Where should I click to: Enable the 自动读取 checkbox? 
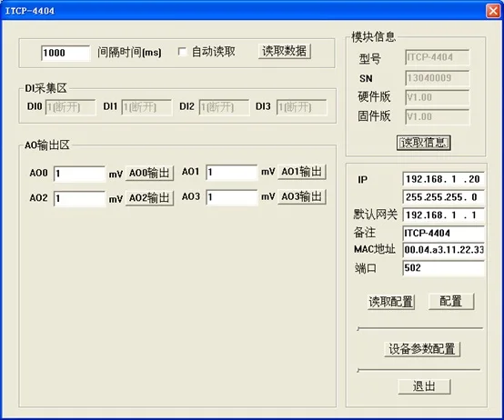tap(182, 52)
